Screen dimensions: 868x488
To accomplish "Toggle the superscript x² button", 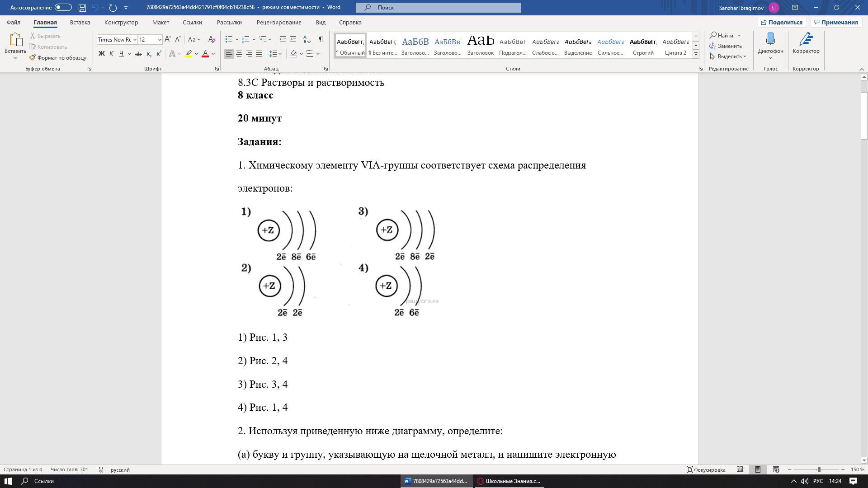I will (159, 54).
